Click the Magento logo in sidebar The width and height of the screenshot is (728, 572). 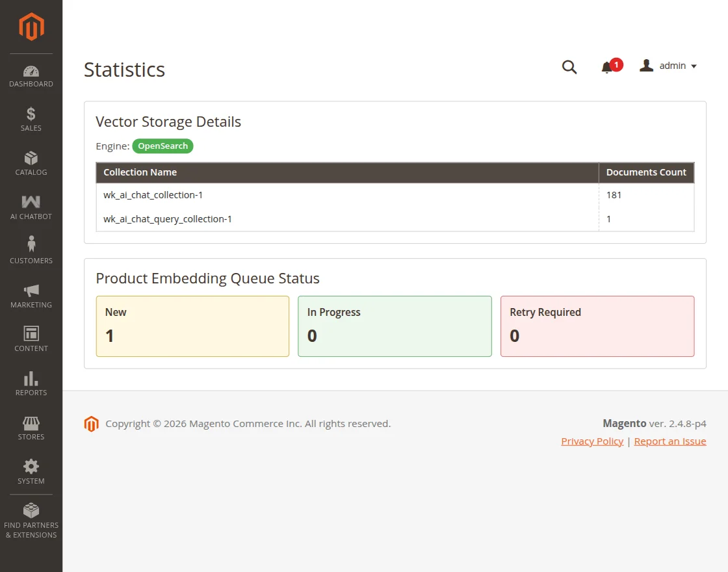point(31,27)
